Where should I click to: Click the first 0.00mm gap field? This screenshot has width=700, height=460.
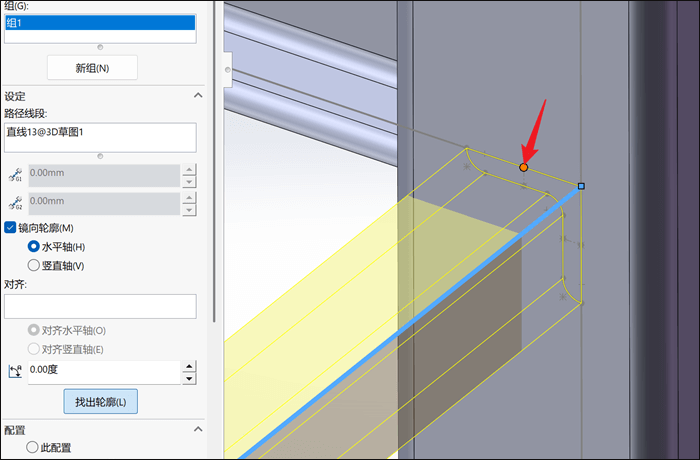point(104,175)
